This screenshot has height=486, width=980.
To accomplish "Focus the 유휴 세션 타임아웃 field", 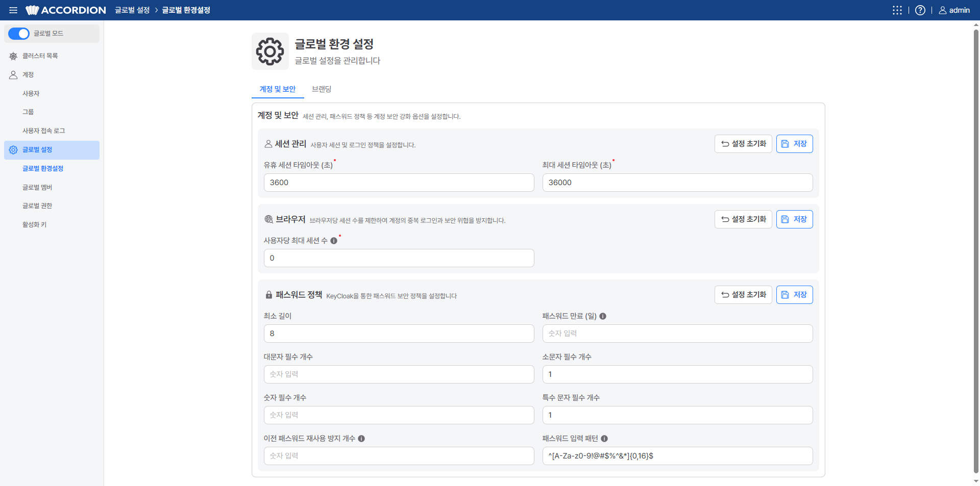I will 399,183.
